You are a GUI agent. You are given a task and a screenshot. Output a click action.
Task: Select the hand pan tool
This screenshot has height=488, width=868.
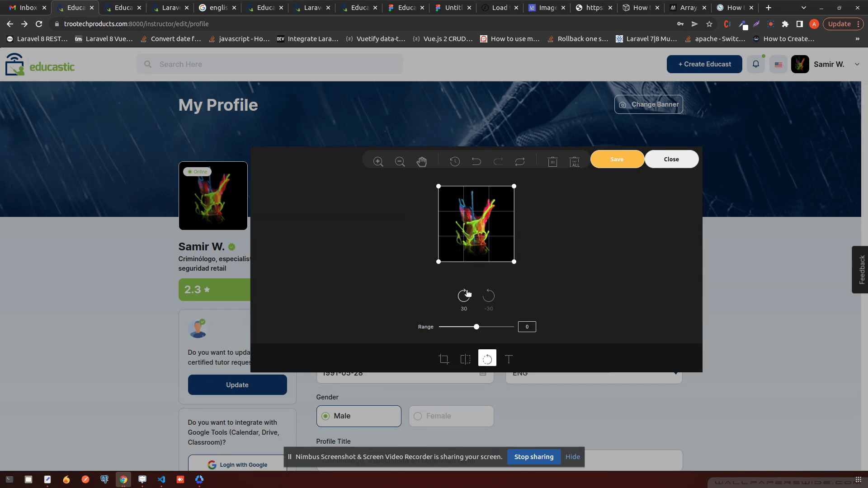tap(421, 161)
